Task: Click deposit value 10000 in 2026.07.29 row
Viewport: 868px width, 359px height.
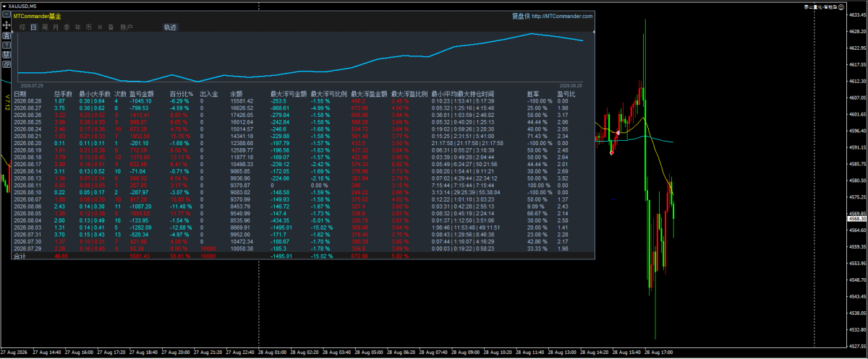Action: click(x=208, y=248)
